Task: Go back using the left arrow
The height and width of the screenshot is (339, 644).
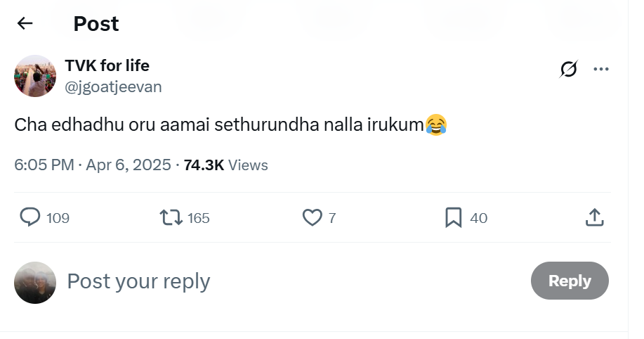Action: (25, 23)
